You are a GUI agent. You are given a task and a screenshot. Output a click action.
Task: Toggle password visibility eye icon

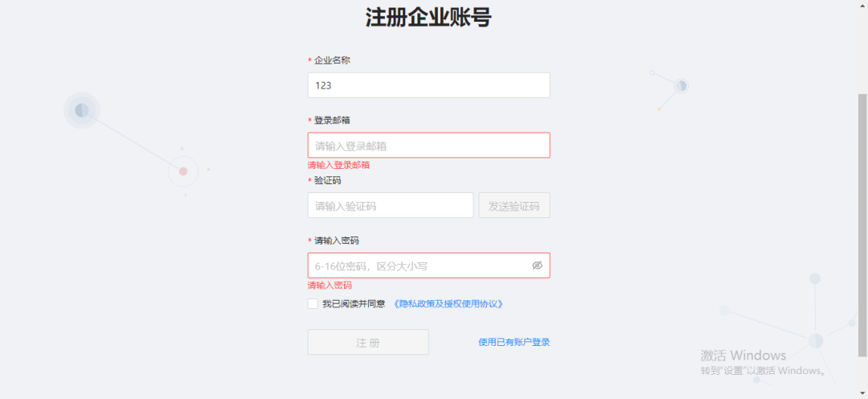[537, 265]
